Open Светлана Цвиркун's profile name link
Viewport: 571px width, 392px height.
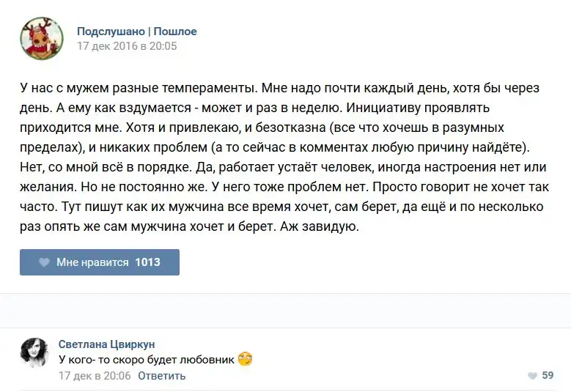[106, 344]
